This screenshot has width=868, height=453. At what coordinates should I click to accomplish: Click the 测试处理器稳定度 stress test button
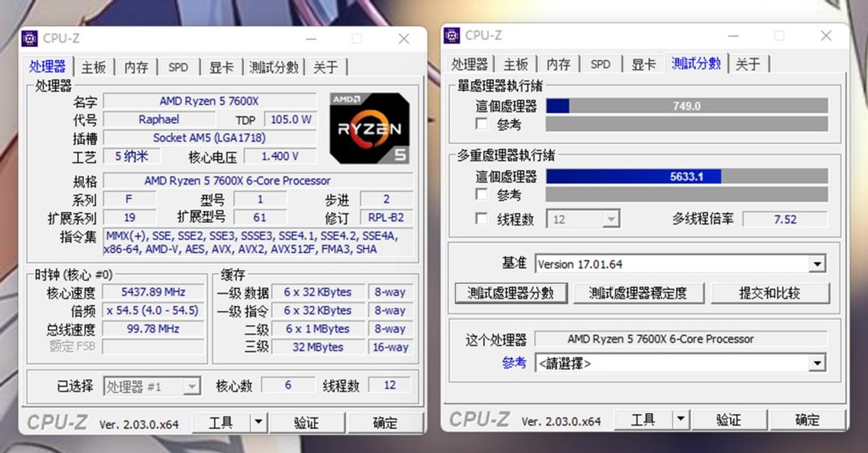tap(639, 293)
